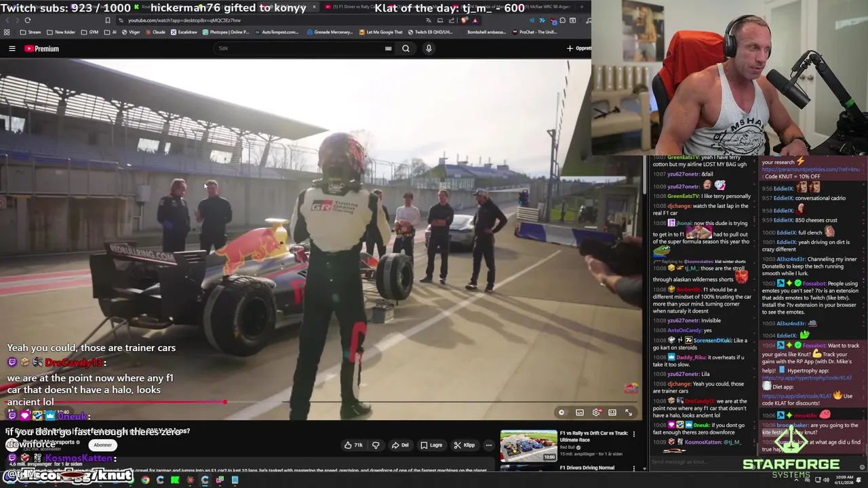Open options for F1 vs Rally video
Viewport: 868px width, 488px height.
634,434
